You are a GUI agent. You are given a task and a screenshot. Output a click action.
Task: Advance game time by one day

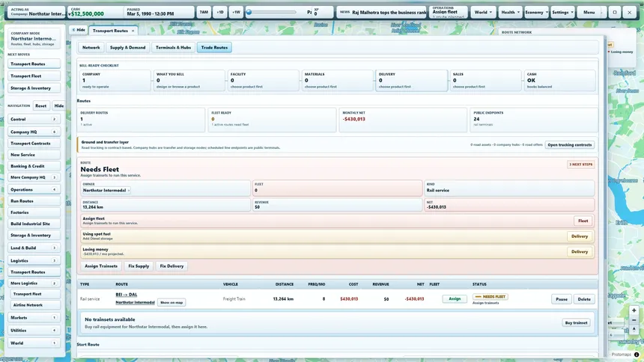pyautogui.click(x=220, y=12)
